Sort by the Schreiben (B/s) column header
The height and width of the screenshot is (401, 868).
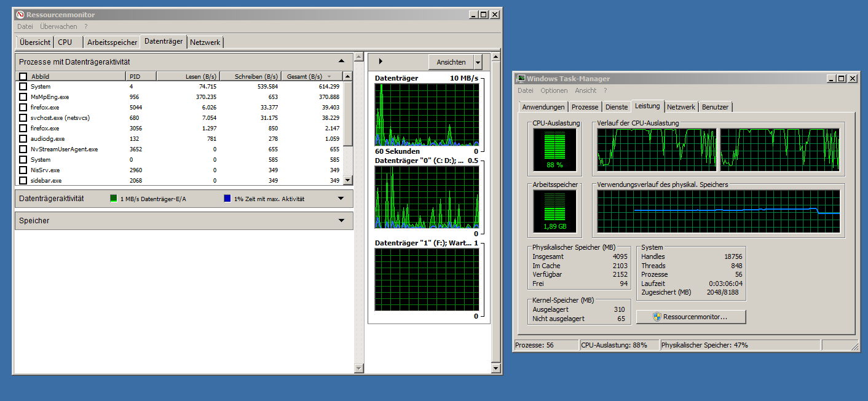[250, 77]
